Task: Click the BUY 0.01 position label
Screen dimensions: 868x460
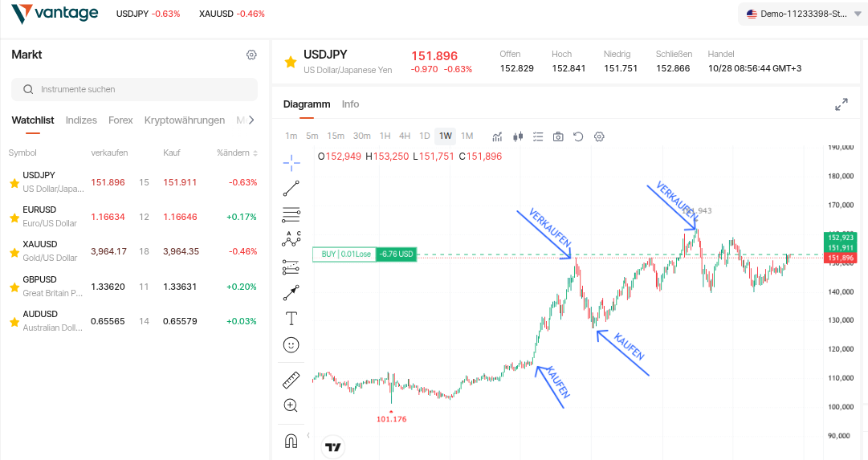Action: tap(345, 254)
